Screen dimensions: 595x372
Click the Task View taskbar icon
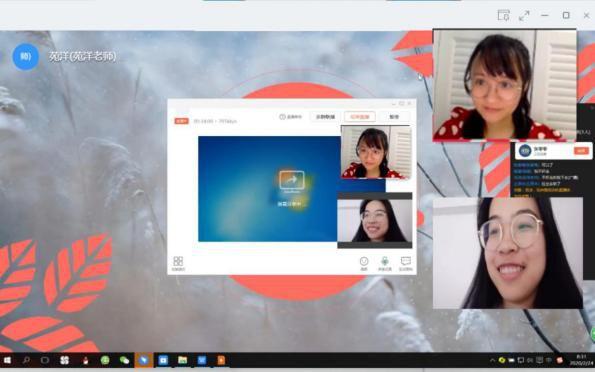(45, 360)
